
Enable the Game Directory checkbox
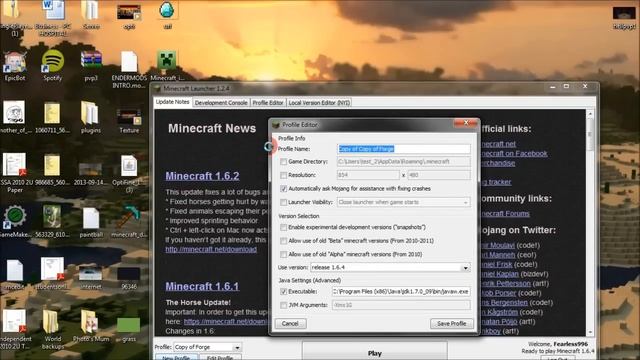pyautogui.click(x=283, y=162)
